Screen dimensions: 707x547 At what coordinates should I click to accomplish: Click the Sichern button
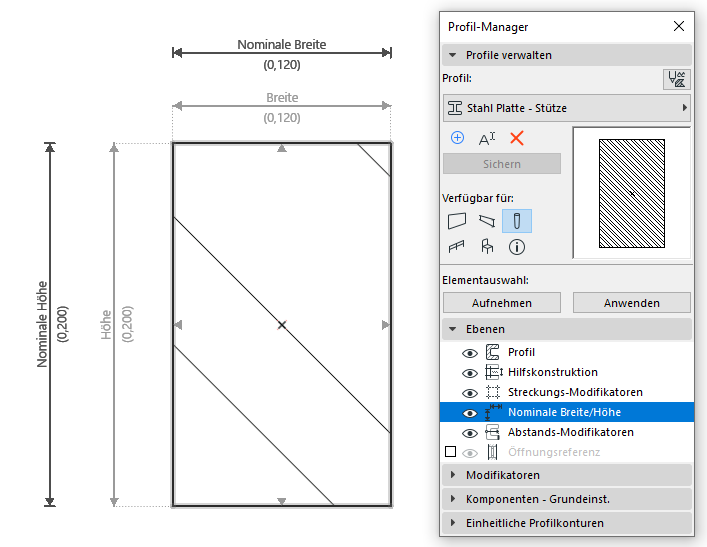(502, 164)
